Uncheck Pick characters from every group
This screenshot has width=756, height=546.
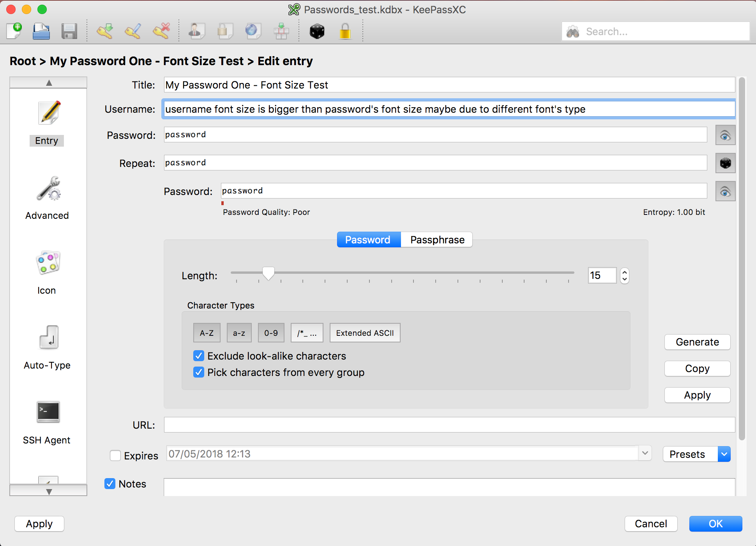(x=199, y=372)
